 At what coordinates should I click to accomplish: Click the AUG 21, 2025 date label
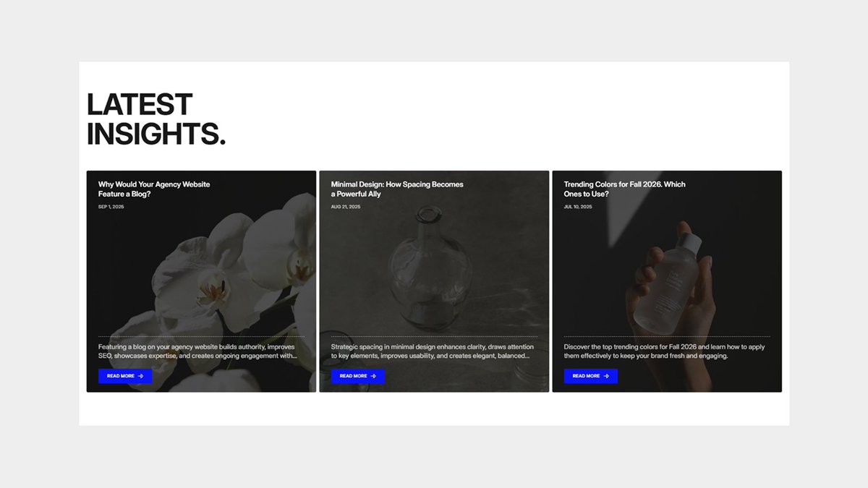pyautogui.click(x=346, y=207)
